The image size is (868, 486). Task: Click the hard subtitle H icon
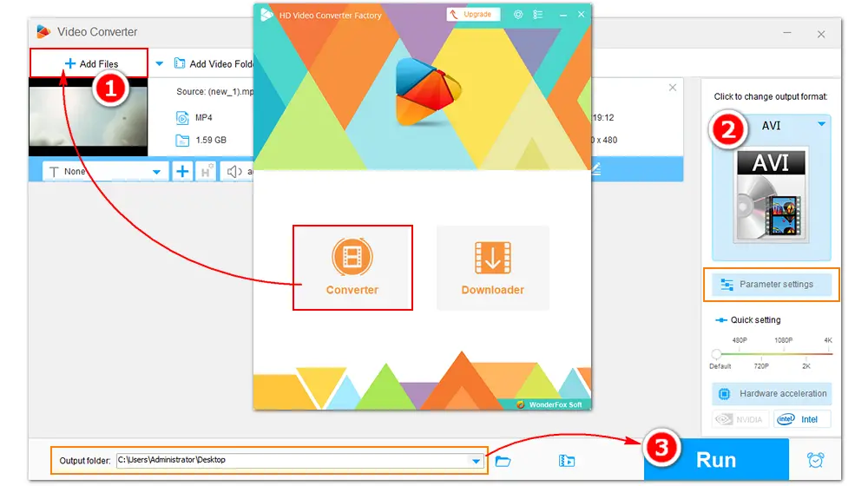tap(206, 172)
